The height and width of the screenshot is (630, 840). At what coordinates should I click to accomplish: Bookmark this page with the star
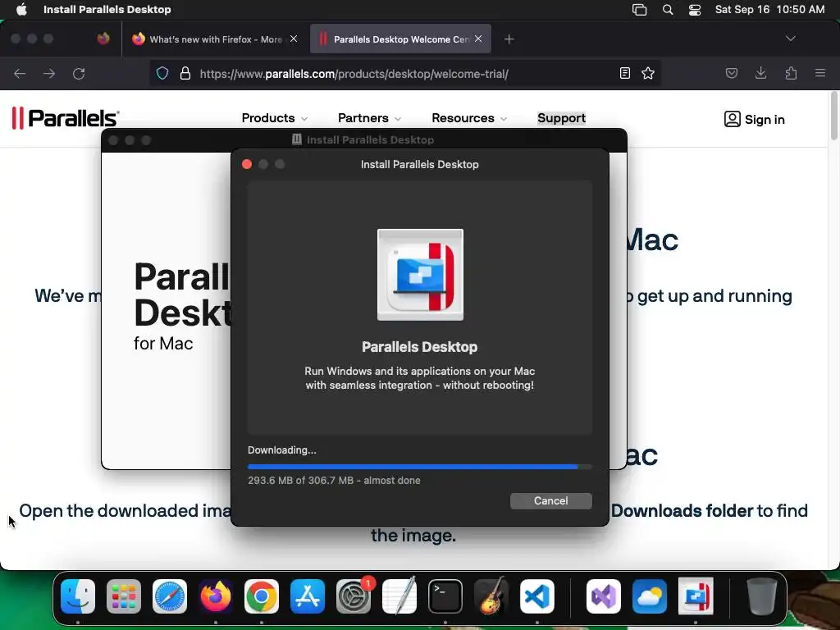pyautogui.click(x=648, y=73)
